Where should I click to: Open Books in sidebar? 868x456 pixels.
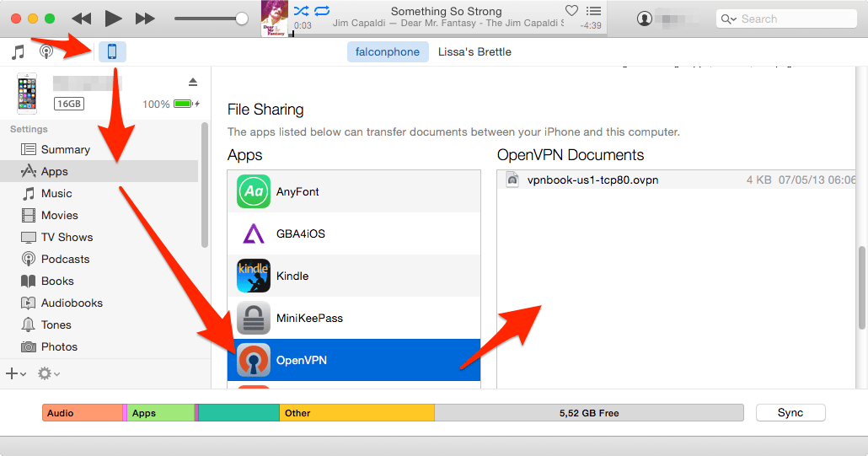point(99,282)
